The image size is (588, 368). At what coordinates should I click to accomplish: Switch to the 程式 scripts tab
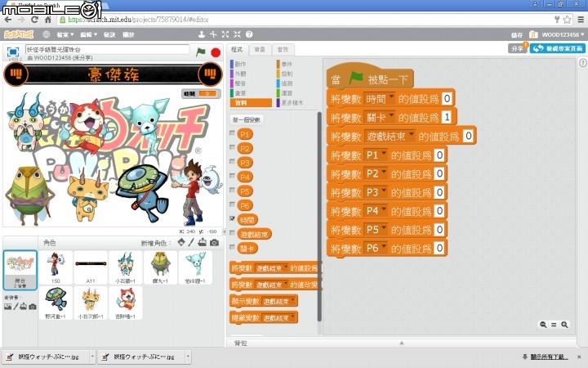click(237, 50)
